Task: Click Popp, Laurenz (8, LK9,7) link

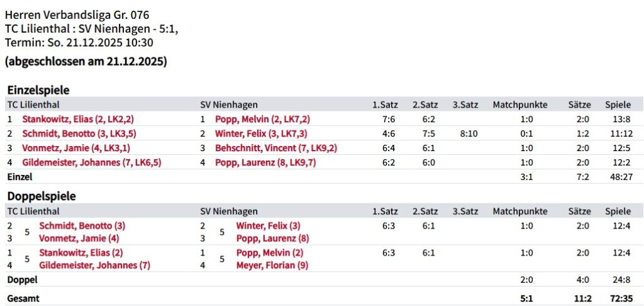Action: tap(264, 162)
